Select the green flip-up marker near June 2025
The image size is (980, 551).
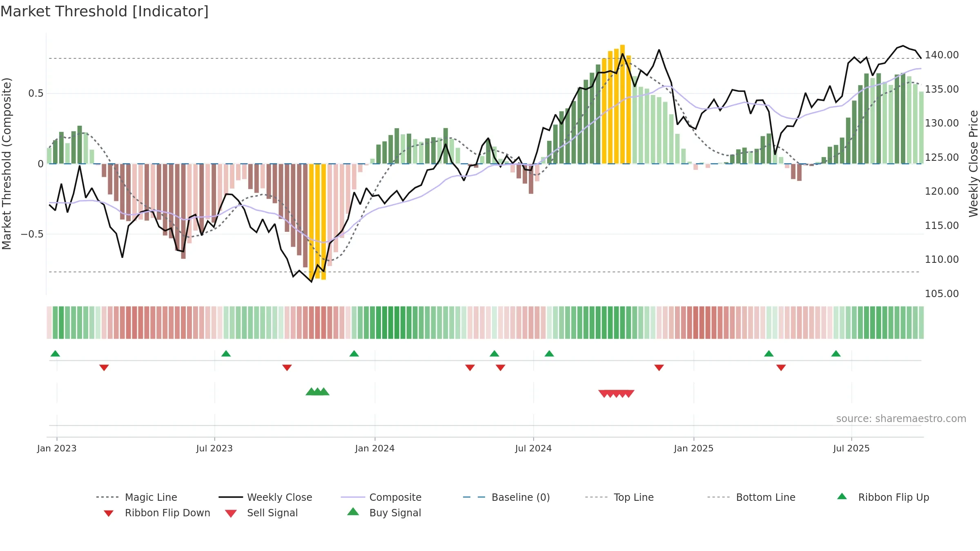point(836,353)
